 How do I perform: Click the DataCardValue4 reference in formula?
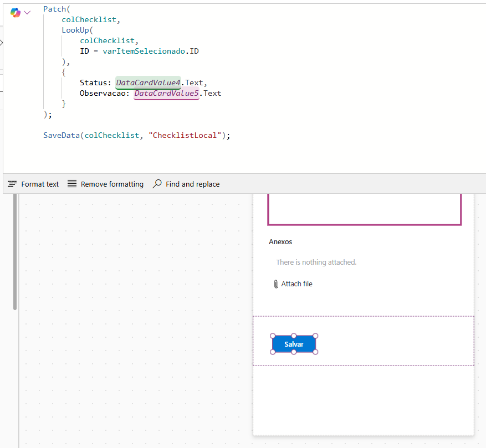(x=148, y=83)
